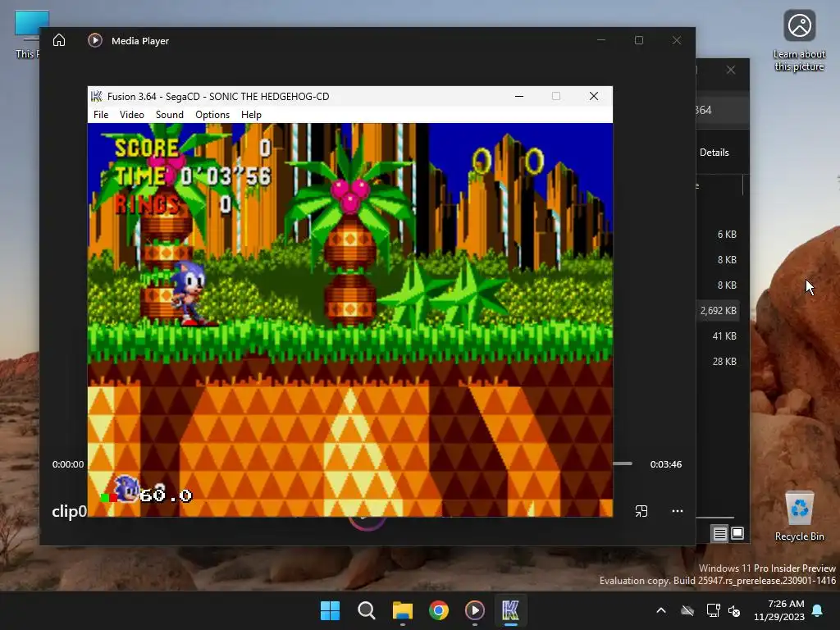Open the clock showing 7:26 AM
Viewport: 840px width, 630px height.
(x=779, y=610)
